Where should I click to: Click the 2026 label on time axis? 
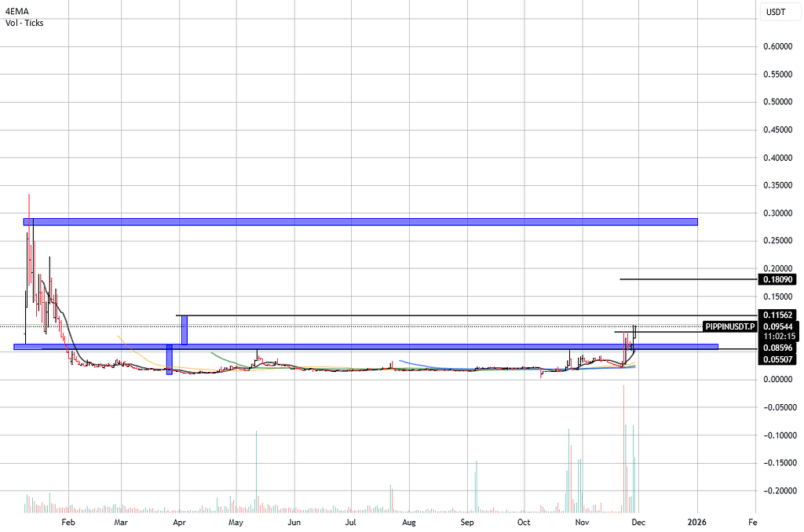(696, 521)
